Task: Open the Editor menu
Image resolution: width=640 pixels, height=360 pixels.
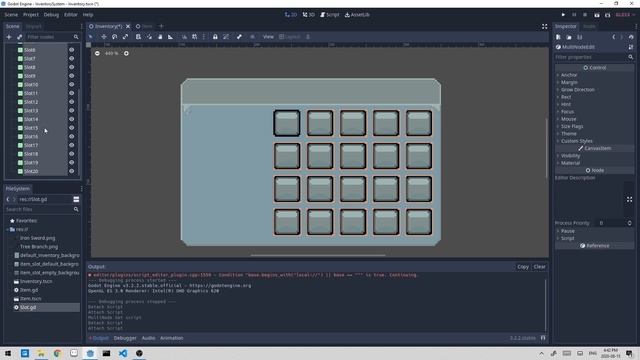Action: [x=71, y=15]
